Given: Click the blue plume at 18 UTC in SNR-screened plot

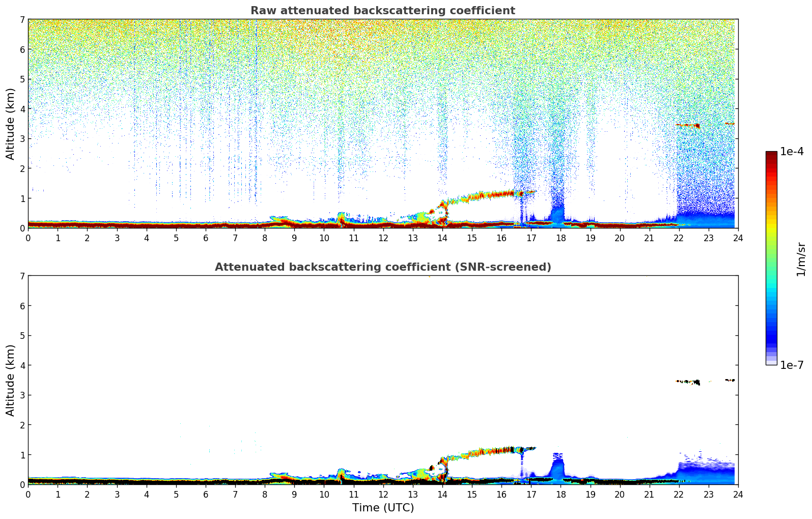Looking at the screenshot, I should coord(558,467).
